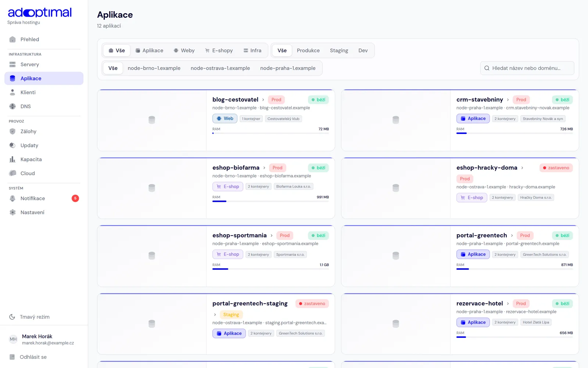Click the crm-stavebniny RAM usage bar
The image size is (588, 368).
coord(514,133)
